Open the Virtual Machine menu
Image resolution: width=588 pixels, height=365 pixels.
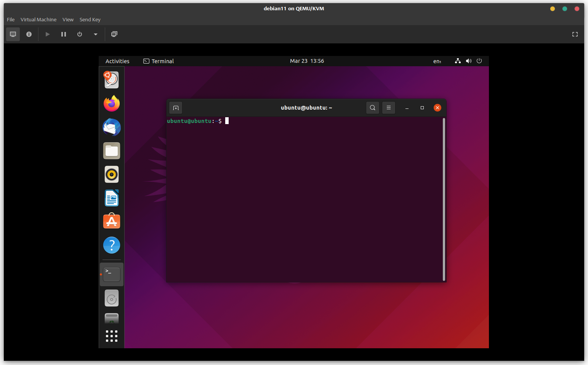tap(38, 19)
